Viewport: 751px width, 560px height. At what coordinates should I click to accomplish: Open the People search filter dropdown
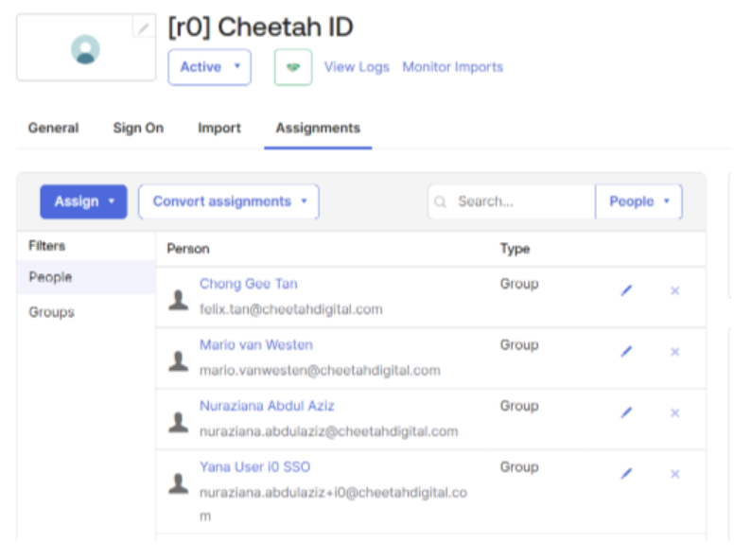coord(638,201)
